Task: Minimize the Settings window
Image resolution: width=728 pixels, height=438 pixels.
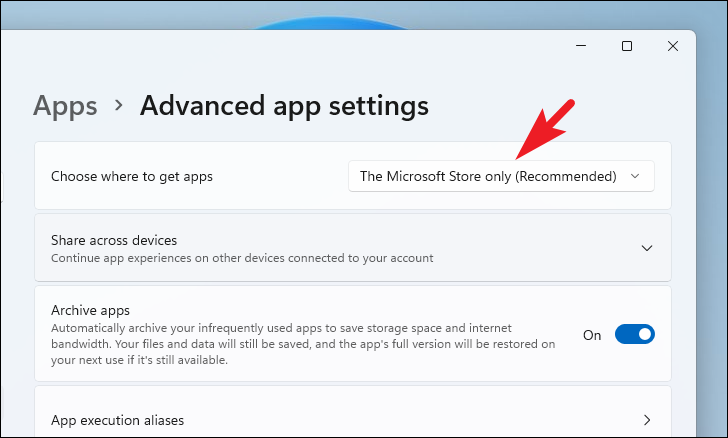Action: (x=581, y=46)
